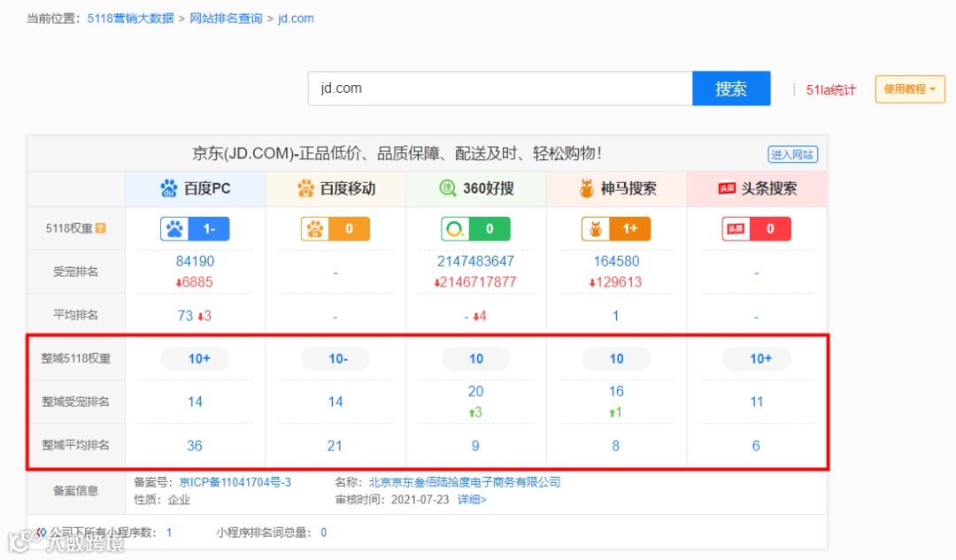
Task: Click the blue 搜索 button
Action: click(731, 88)
